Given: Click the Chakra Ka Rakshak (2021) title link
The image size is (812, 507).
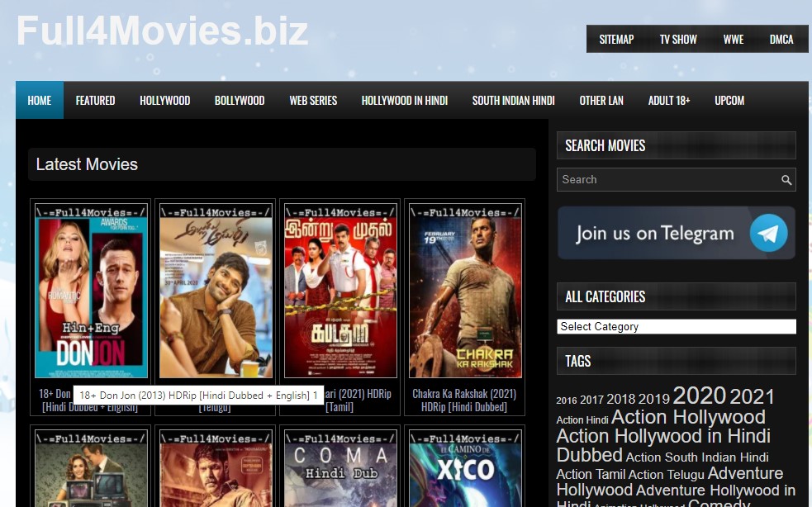Looking at the screenshot, I should coord(464,400).
